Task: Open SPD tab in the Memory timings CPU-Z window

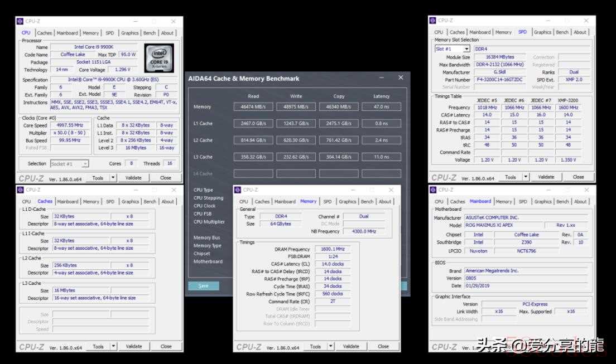Action: tap(328, 202)
